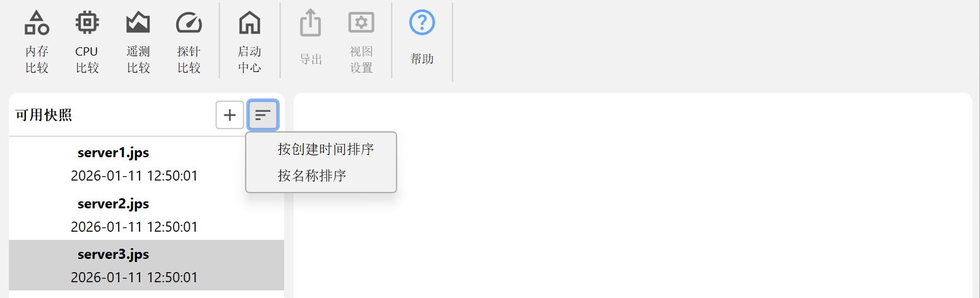Launch the 探针比较 gauge icon
The height and width of the screenshot is (298, 980).
[188, 42]
